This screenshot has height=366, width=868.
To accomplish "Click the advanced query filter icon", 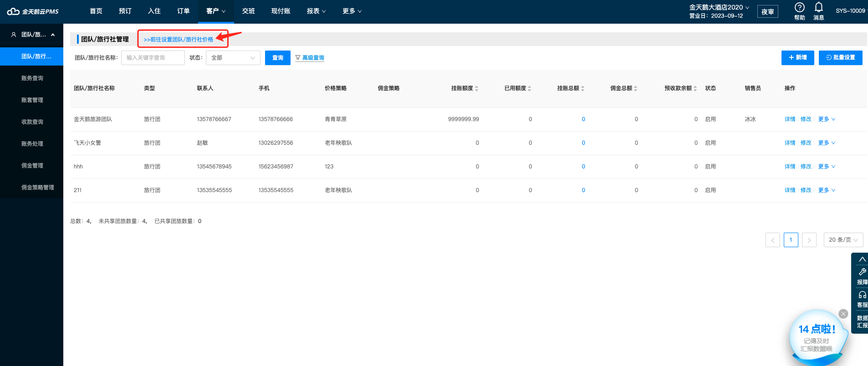I will tap(298, 58).
